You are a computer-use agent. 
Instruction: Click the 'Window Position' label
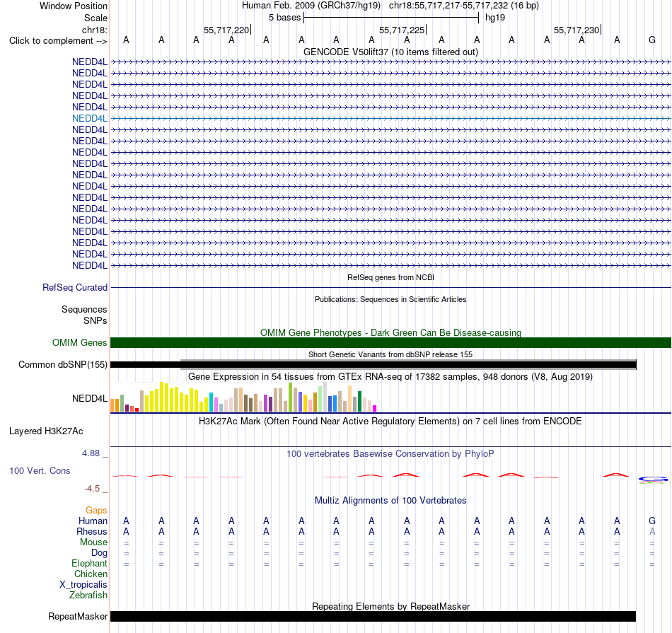(74, 6)
